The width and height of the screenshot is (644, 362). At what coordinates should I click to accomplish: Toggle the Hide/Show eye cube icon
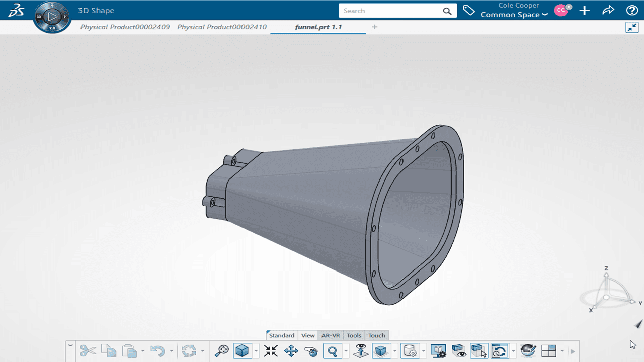(x=458, y=350)
